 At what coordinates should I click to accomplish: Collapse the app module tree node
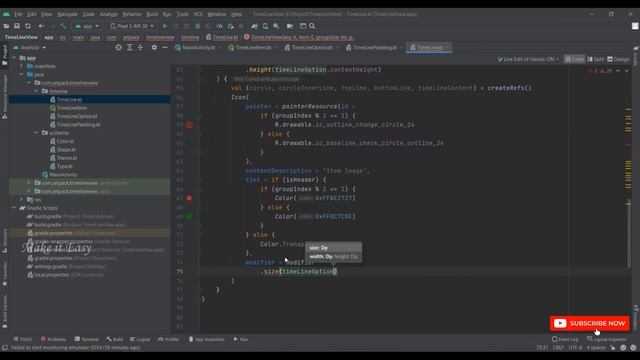click(x=14, y=58)
